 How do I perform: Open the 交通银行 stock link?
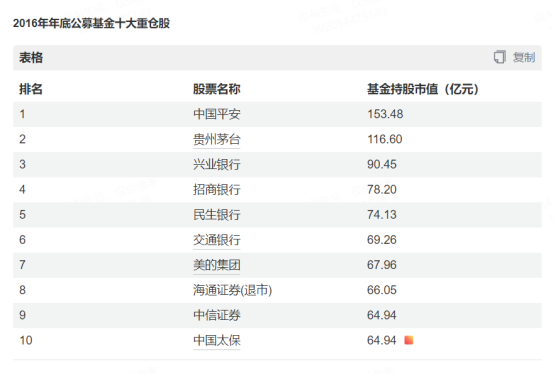point(217,240)
